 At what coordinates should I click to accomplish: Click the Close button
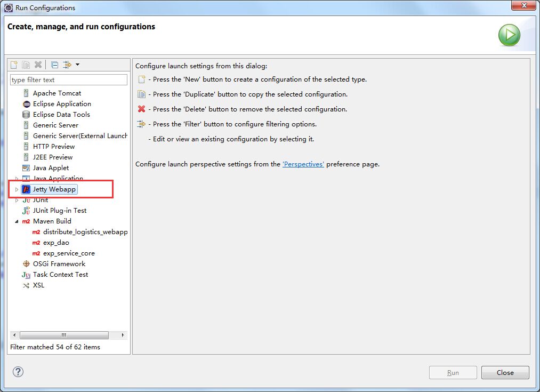(x=505, y=373)
